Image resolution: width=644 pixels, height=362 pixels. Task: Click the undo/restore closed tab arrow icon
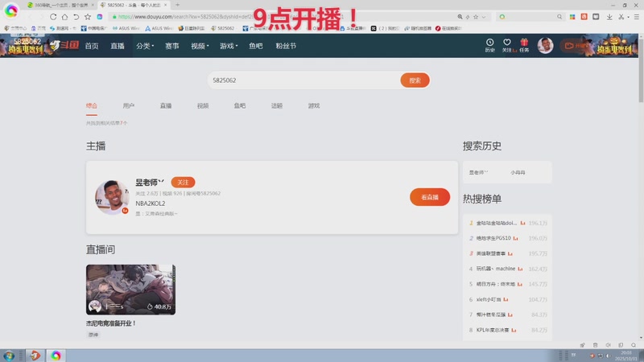pyautogui.click(x=76, y=17)
